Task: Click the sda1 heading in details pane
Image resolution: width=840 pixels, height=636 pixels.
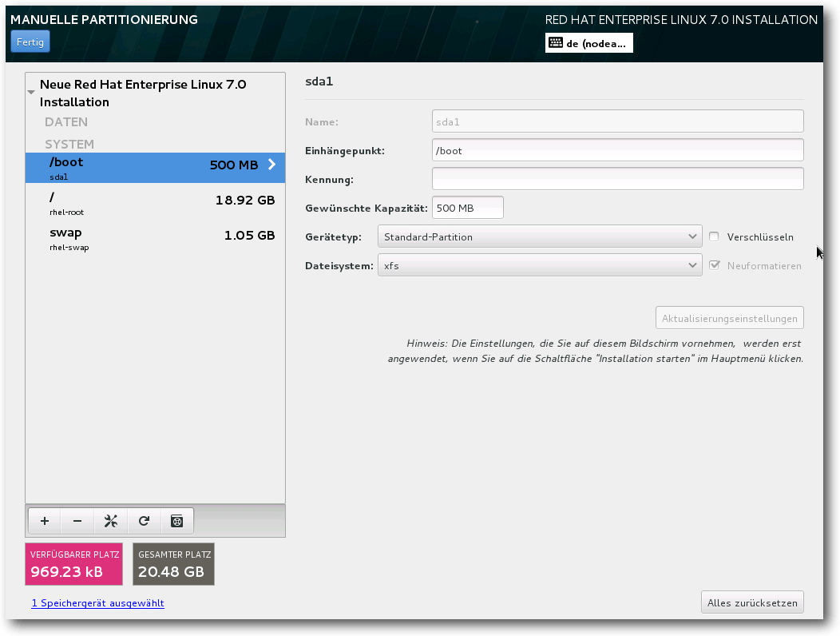Action: [x=319, y=81]
